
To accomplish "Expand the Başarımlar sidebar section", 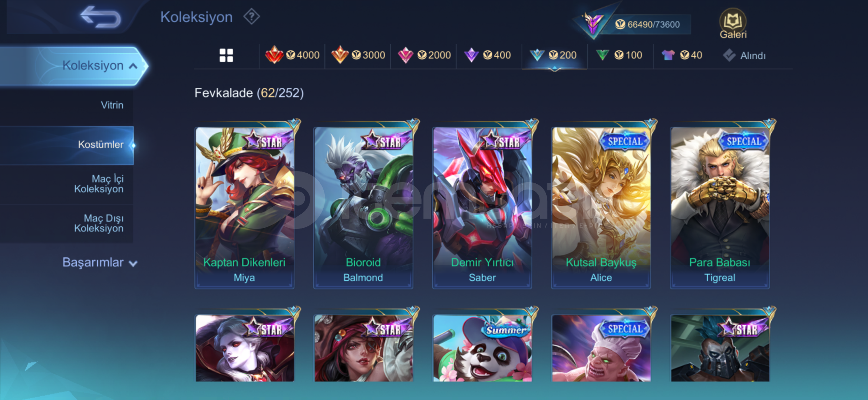I will pos(99,262).
